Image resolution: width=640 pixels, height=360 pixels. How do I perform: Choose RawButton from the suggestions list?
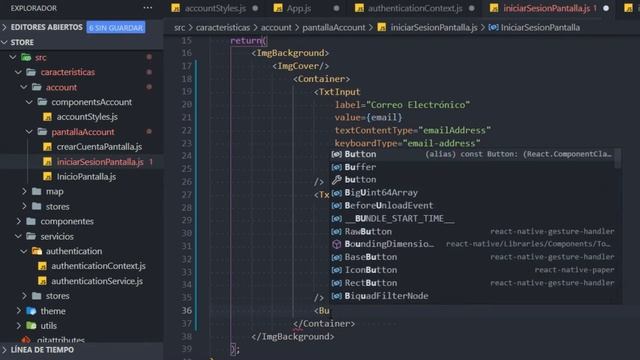(473, 231)
